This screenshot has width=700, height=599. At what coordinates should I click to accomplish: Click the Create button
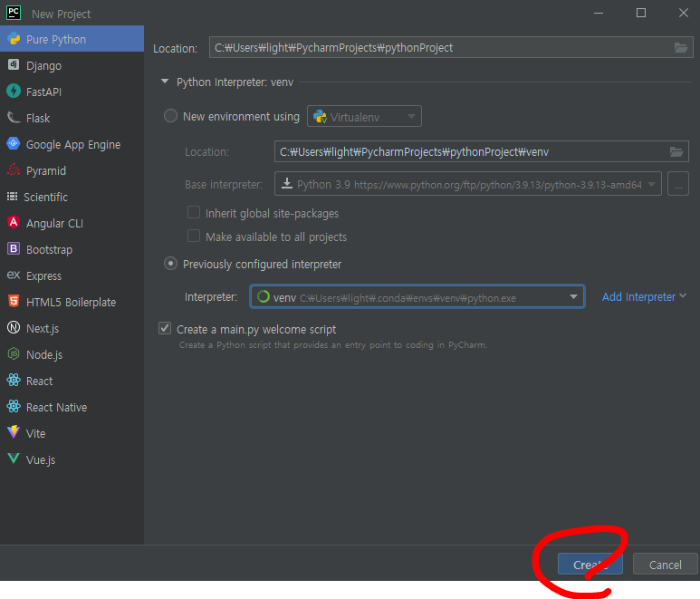[x=590, y=565]
